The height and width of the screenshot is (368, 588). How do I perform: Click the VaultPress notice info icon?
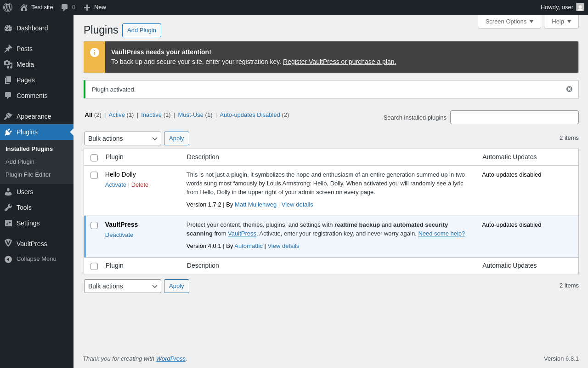[x=95, y=52]
